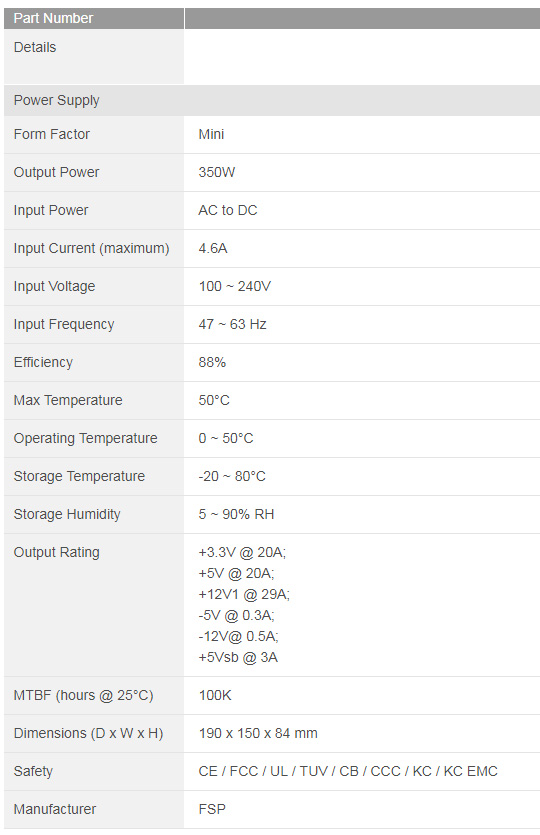Click the Input Frequency row label
Screen dimensions: 540x835
pyautogui.click(x=64, y=324)
